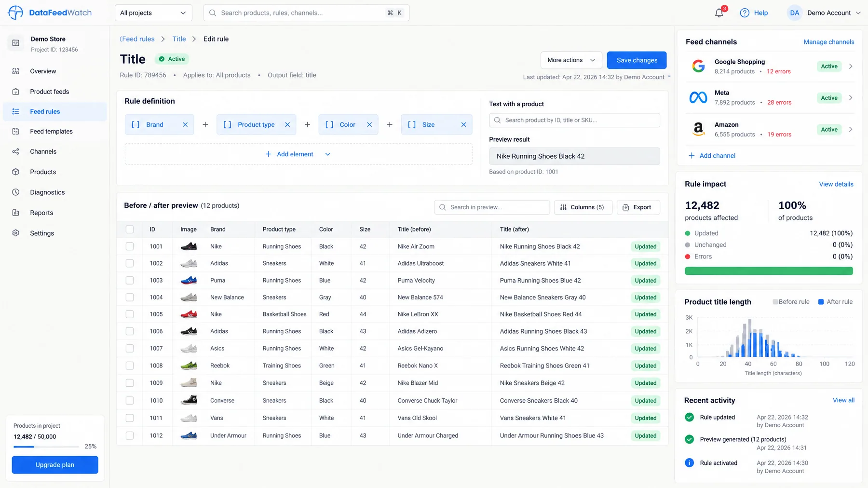Click the Rule updated check icon

690,417
